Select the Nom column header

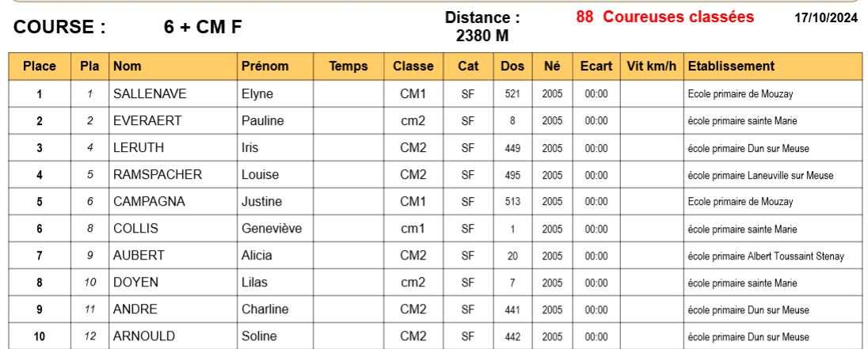[173, 66]
